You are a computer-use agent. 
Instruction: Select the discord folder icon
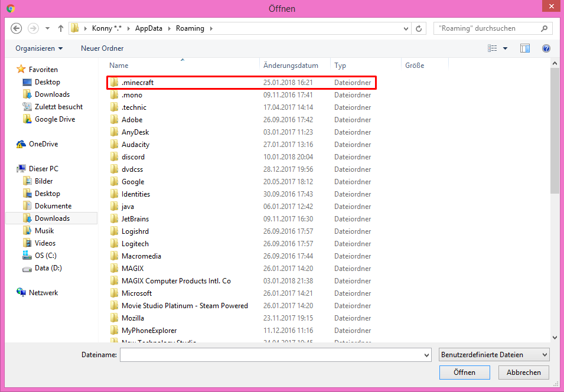pos(114,157)
